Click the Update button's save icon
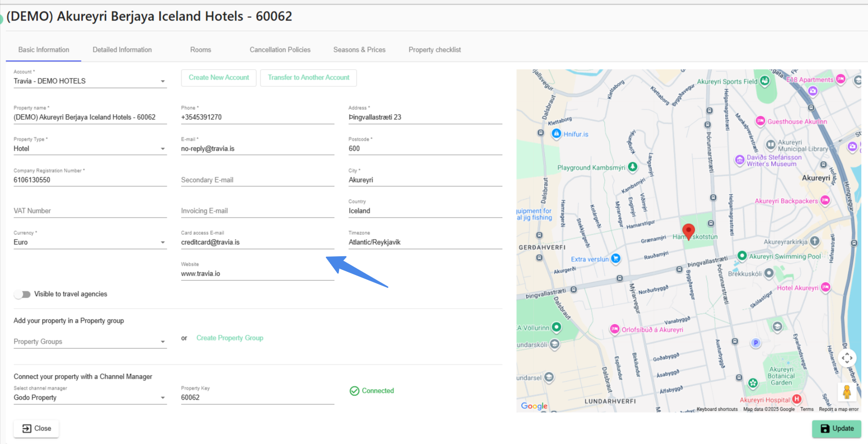 [825, 428]
